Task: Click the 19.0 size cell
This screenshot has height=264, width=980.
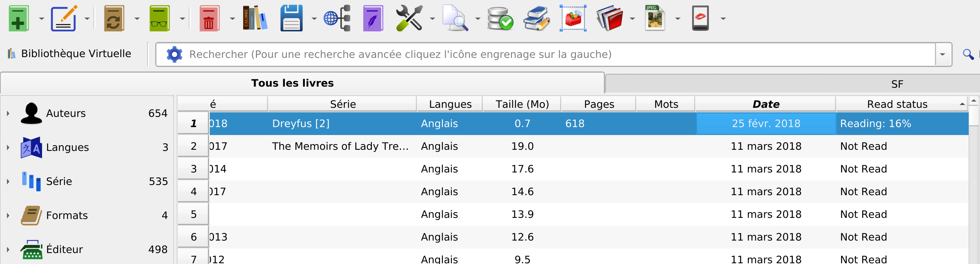Action: point(522,146)
